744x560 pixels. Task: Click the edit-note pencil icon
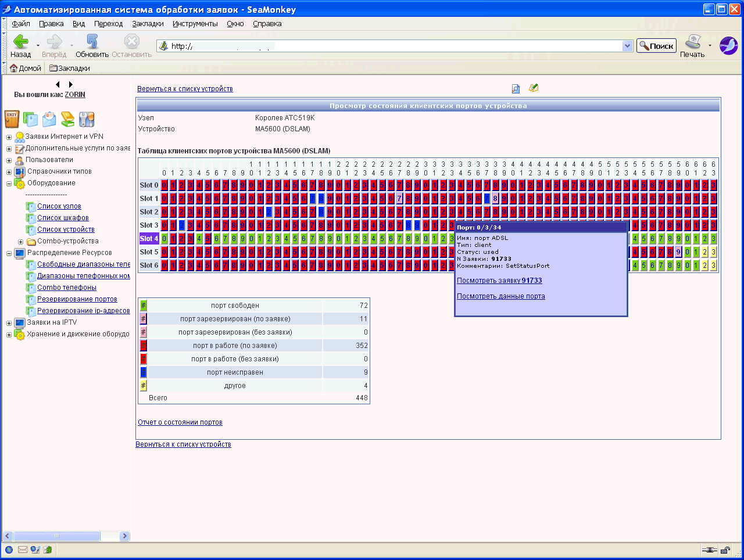[x=534, y=88]
